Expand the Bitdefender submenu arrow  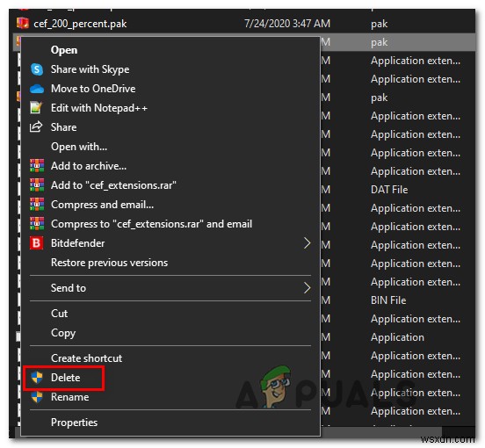pyautogui.click(x=307, y=243)
